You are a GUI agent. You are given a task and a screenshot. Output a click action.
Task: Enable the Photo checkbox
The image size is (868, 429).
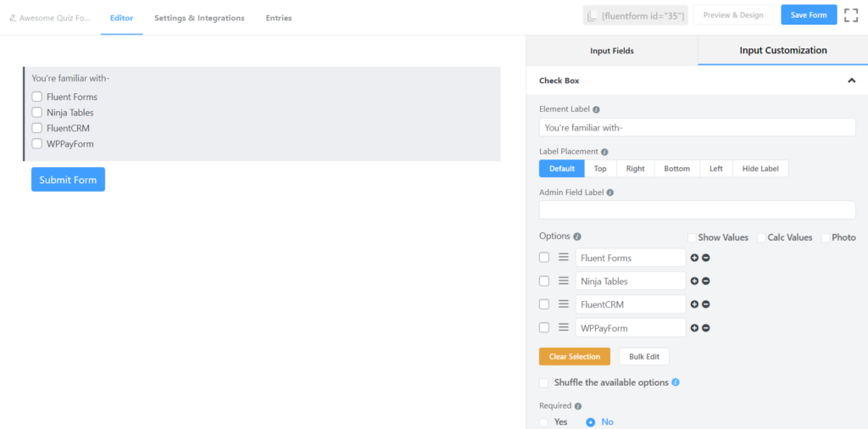[826, 237]
